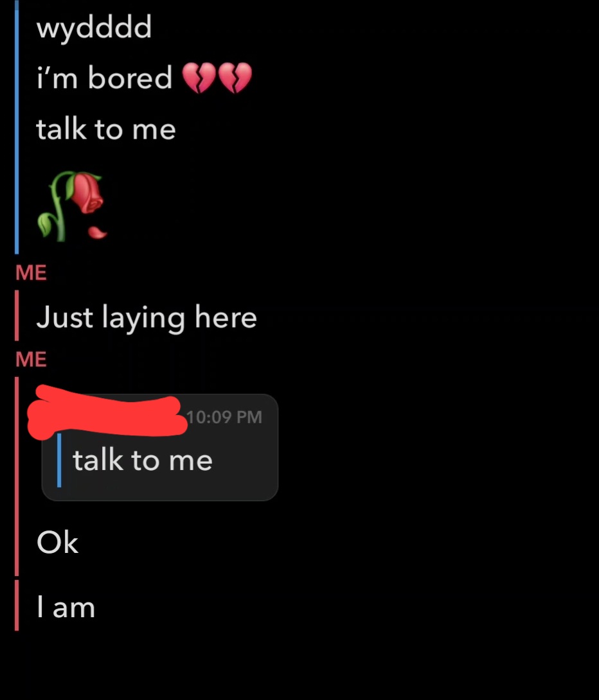Screen dimensions: 599x700
Task: Tap the second broken heart emoji
Action: [235, 78]
